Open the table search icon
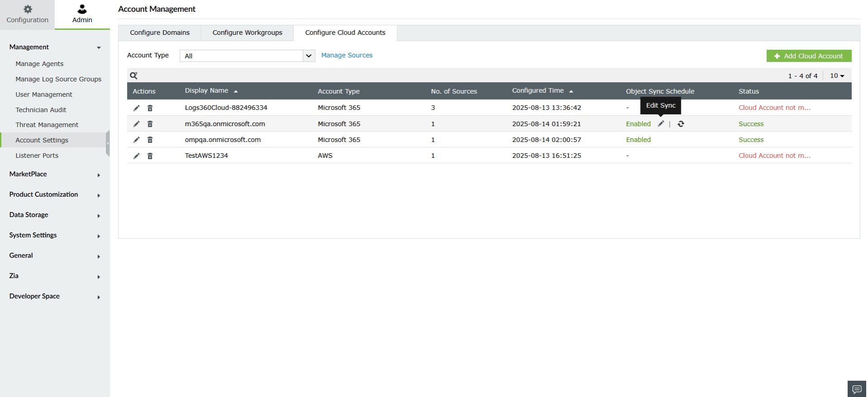Screen dimensions: 868x397 133,76
